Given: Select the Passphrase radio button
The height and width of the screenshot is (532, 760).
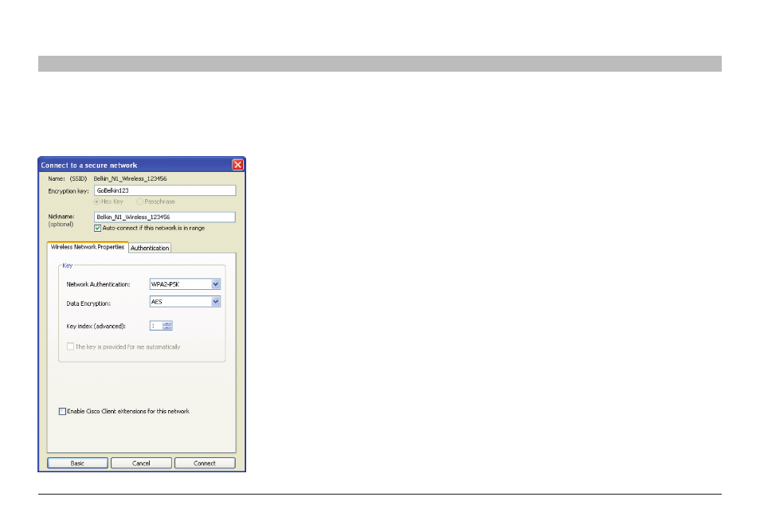Looking at the screenshot, I should coord(139,201).
